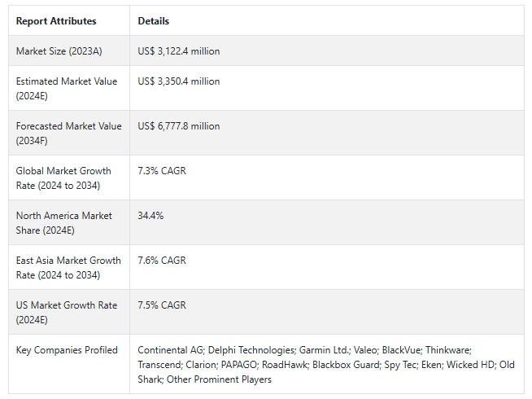
Task: Select the East Asia Market Growth Rate label
Action: click(x=68, y=267)
